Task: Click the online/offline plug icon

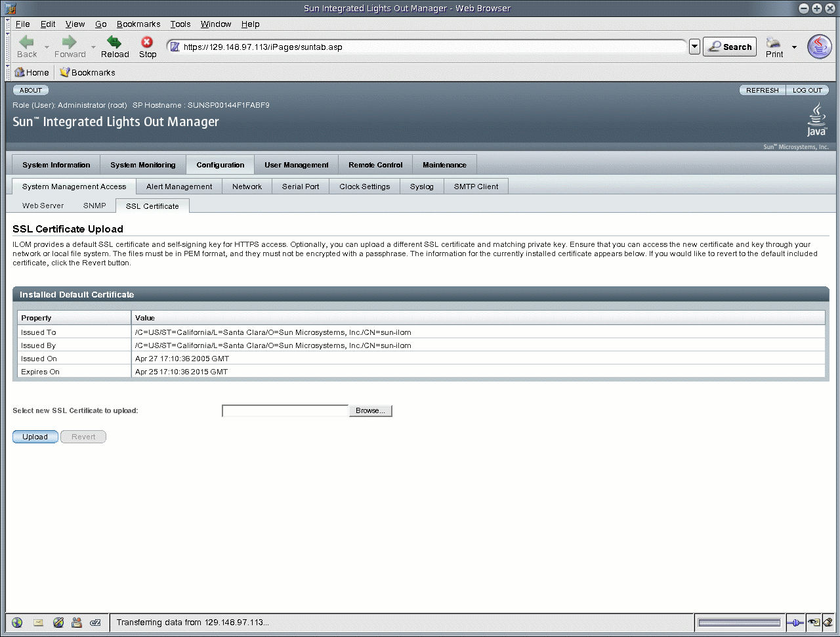Action: pos(795,623)
